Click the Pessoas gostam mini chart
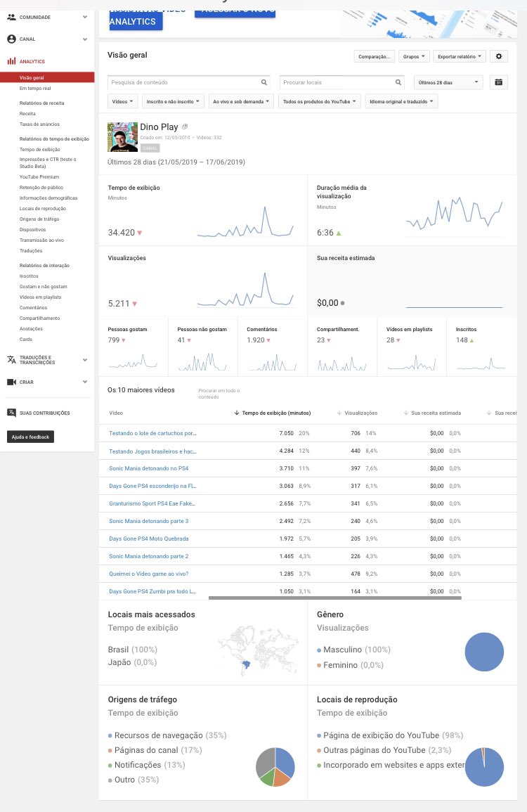 (x=133, y=361)
